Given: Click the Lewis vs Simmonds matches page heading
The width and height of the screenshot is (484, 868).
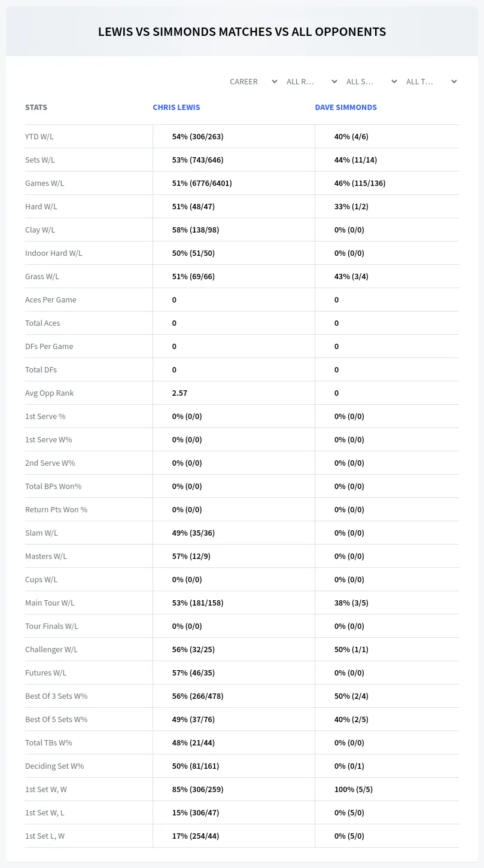Looking at the screenshot, I should [x=242, y=32].
